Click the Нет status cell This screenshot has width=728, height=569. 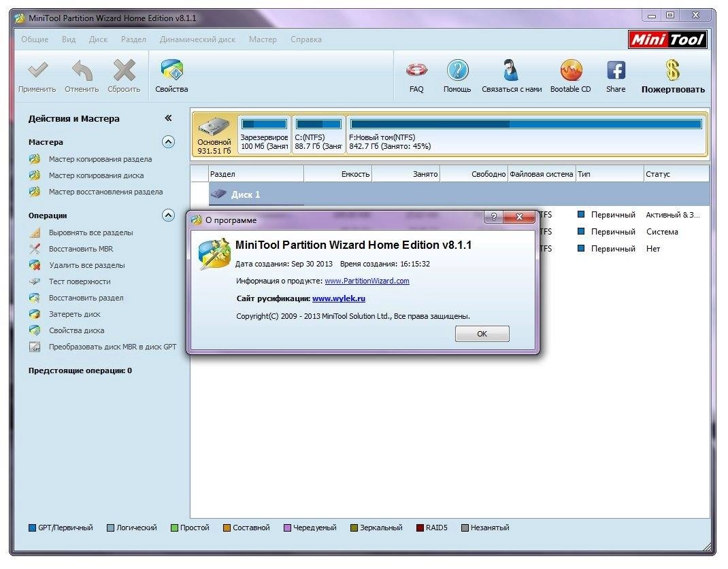point(652,249)
